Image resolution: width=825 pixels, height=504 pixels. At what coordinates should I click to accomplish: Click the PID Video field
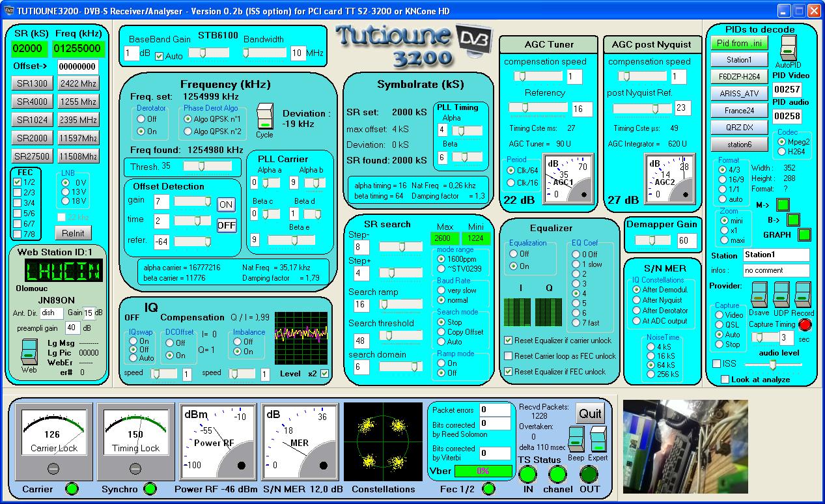point(787,90)
